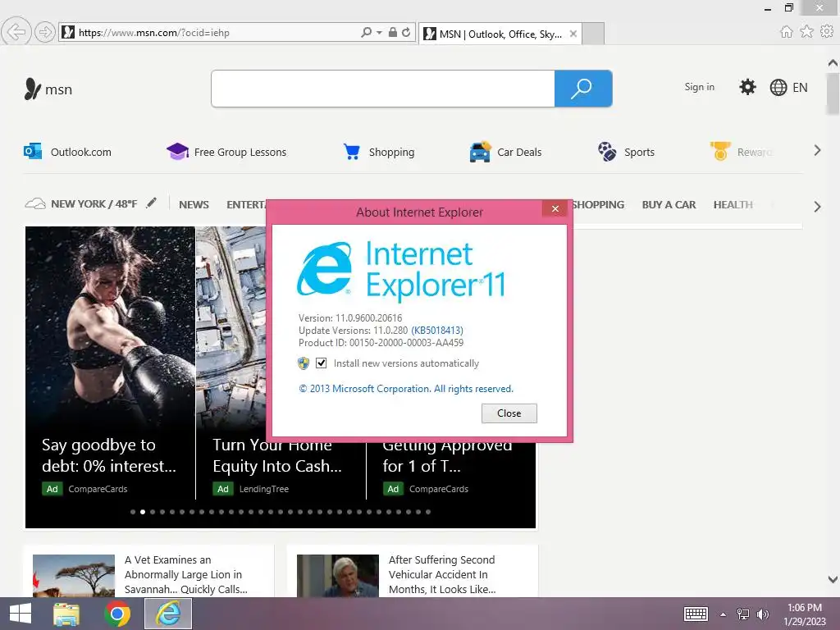The width and height of the screenshot is (840, 630).
Task: Open the NEWS category
Action: 194,204
